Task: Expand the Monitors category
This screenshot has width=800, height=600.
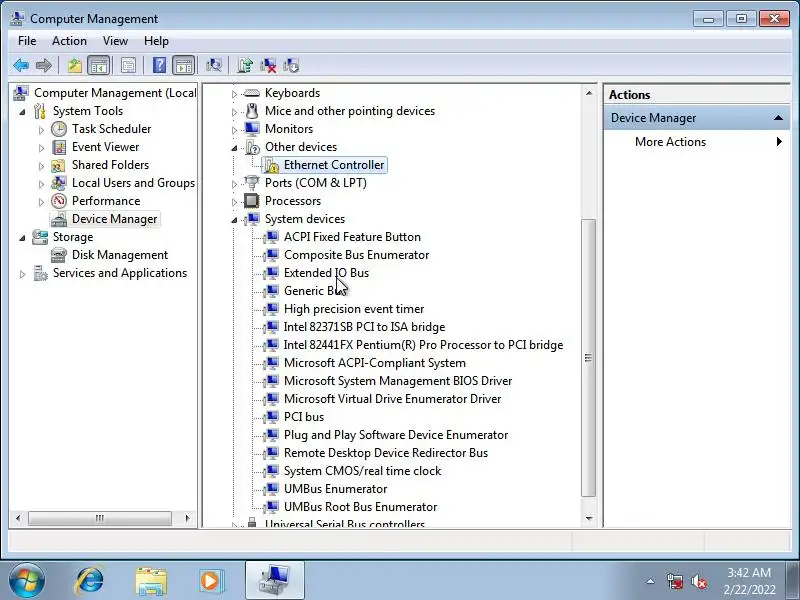Action: tap(234, 130)
